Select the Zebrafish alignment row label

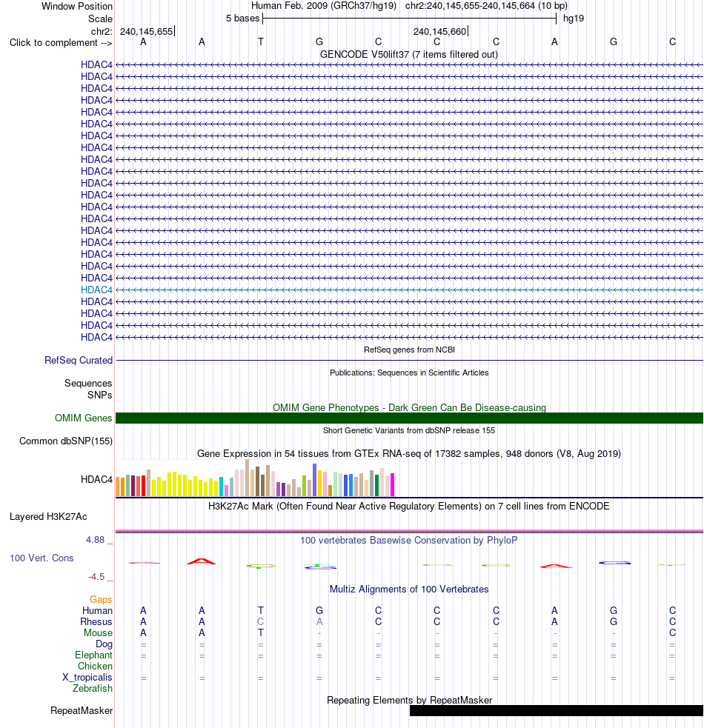pos(93,689)
